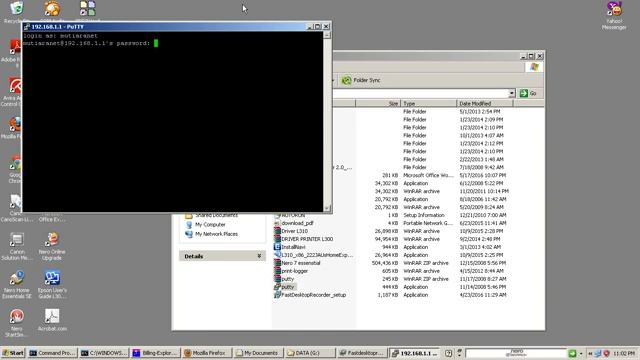Launch Google Chrome from the desktop shortcut
The height and width of the screenshot is (360, 640).
point(15,168)
